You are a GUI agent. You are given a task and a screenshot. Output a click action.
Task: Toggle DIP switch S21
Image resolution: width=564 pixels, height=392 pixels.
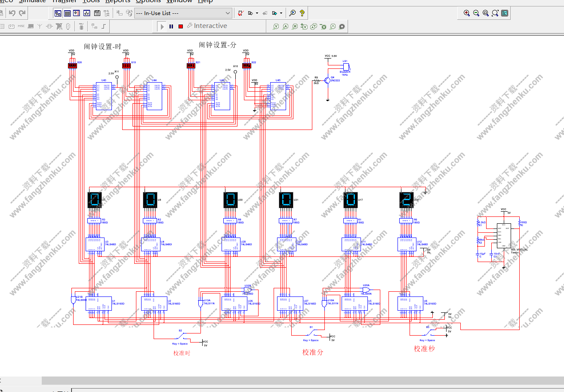[191, 65]
